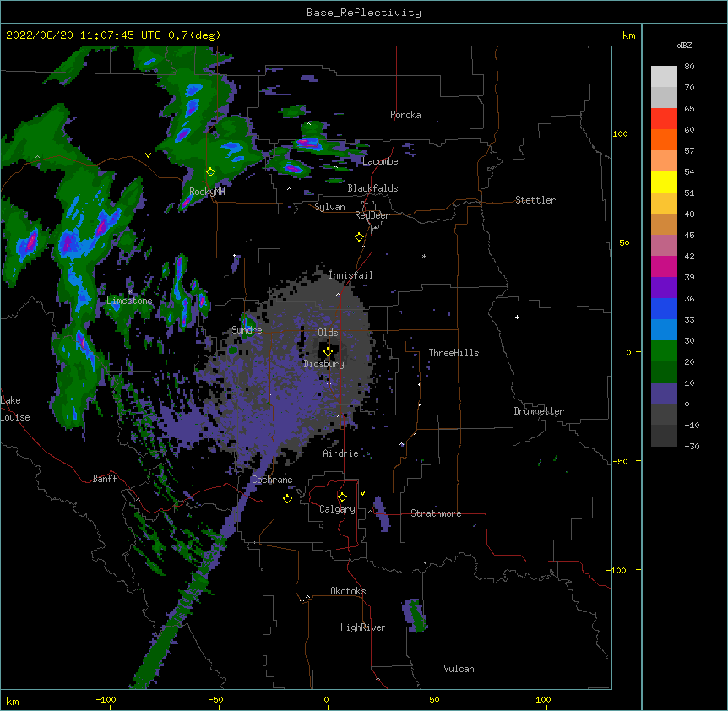This screenshot has width=728, height=711.
Task: Click horizontal axis tick label -50
Action: [x=215, y=700]
